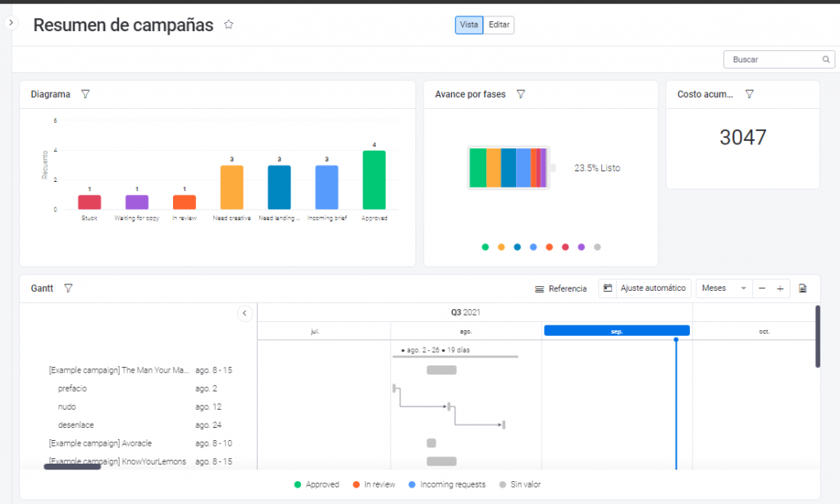Star the Resumen de campañas dashboard
Viewport: 840px width, 504px height.
pyautogui.click(x=229, y=25)
